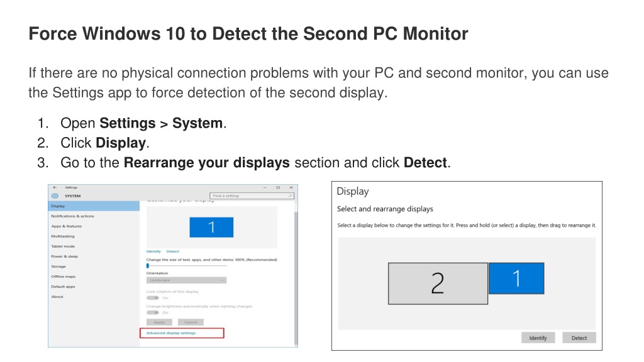The image size is (644, 362).
Task: Select Display in the system sidebar
Action: click(94, 206)
